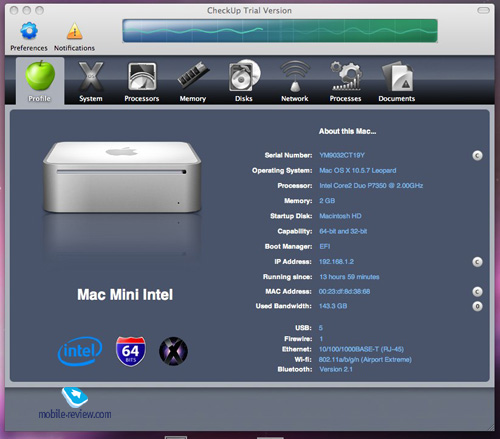
Task: Copy the MAC Address with its round button
Action: point(477,292)
